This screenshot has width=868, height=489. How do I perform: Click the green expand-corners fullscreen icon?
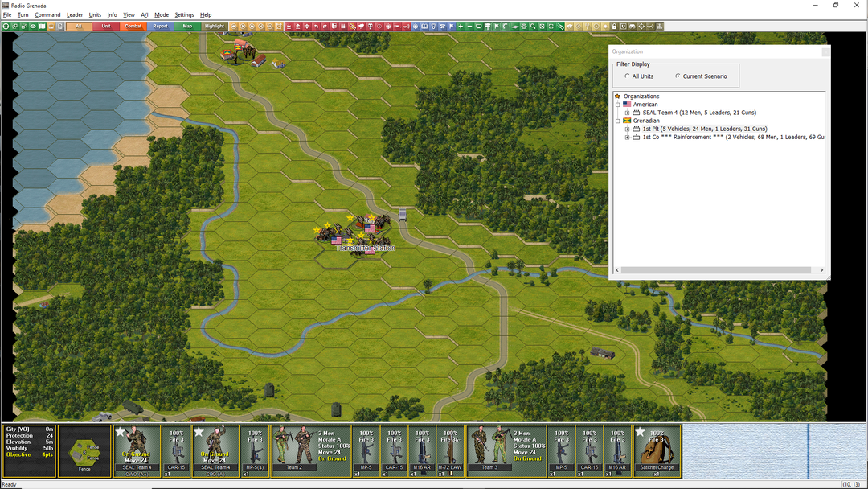pos(551,26)
